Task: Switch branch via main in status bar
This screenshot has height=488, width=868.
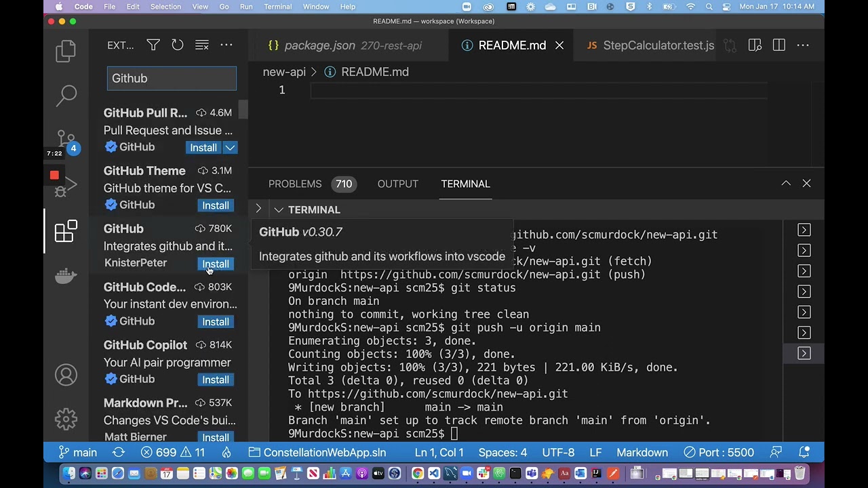Action: coord(78,452)
